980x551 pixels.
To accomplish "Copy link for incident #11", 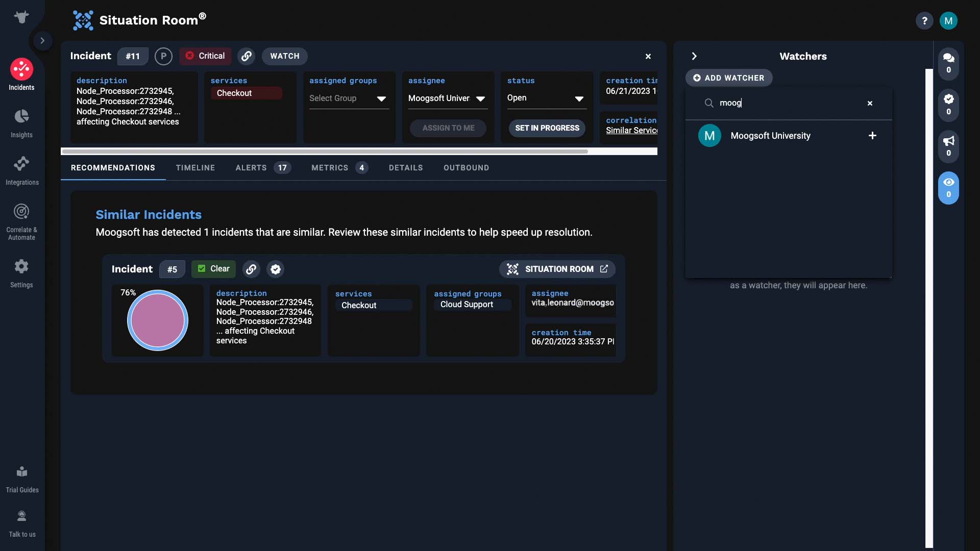I will (247, 56).
